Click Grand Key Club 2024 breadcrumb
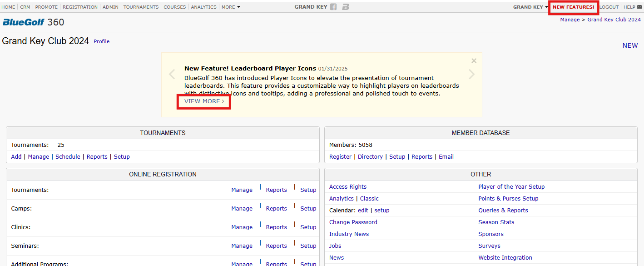The height and width of the screenshot is (266, 644). 614,20
